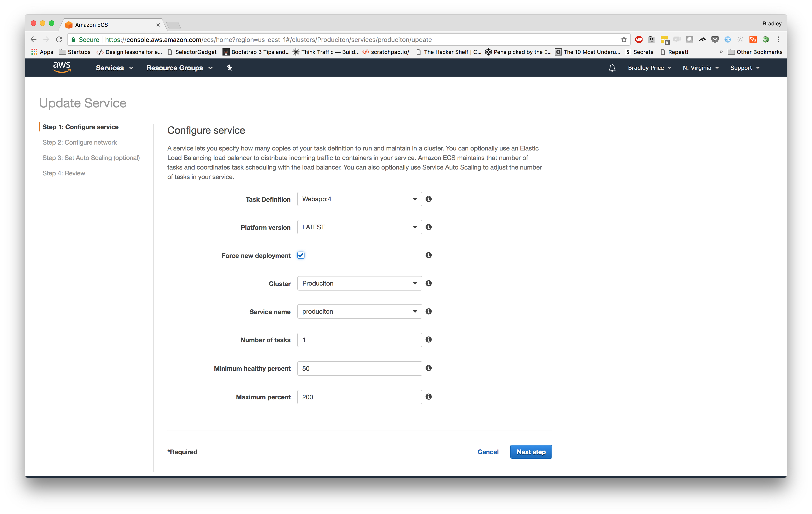The width and height of the screenshot is (812, 514).
Task: Click the Cancel link
Action: (488, 452)
